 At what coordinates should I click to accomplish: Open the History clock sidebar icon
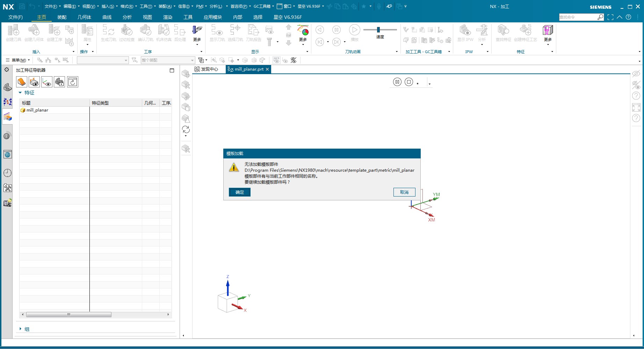coord(7,173)
